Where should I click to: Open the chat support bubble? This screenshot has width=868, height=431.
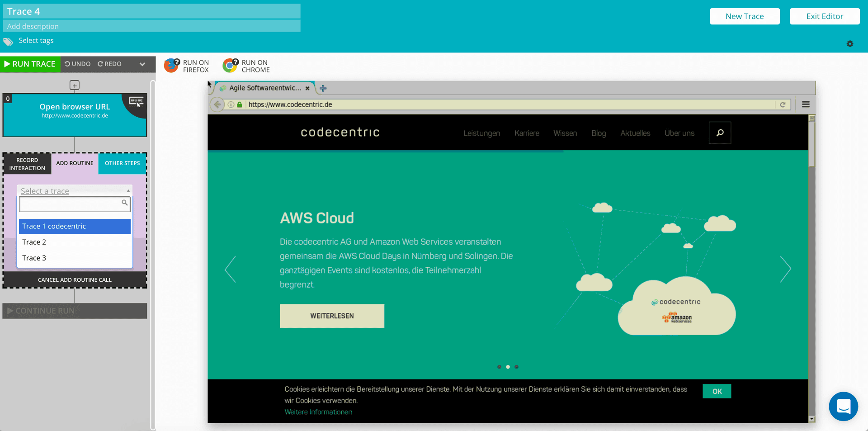(843, 406)
